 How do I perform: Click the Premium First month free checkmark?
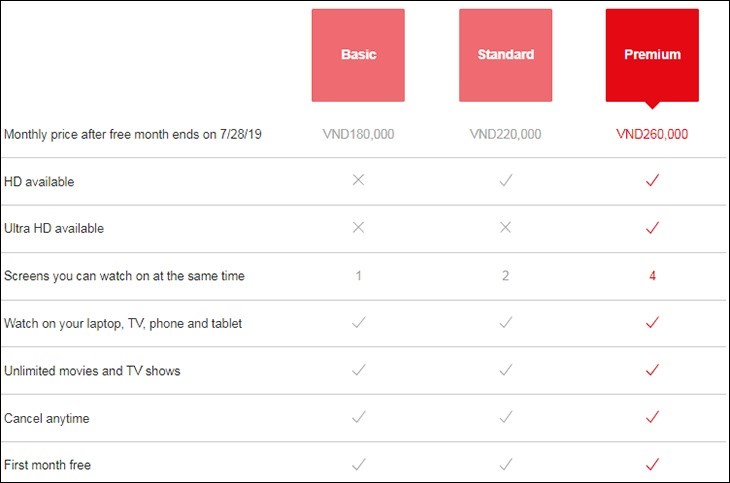(652, 465)
